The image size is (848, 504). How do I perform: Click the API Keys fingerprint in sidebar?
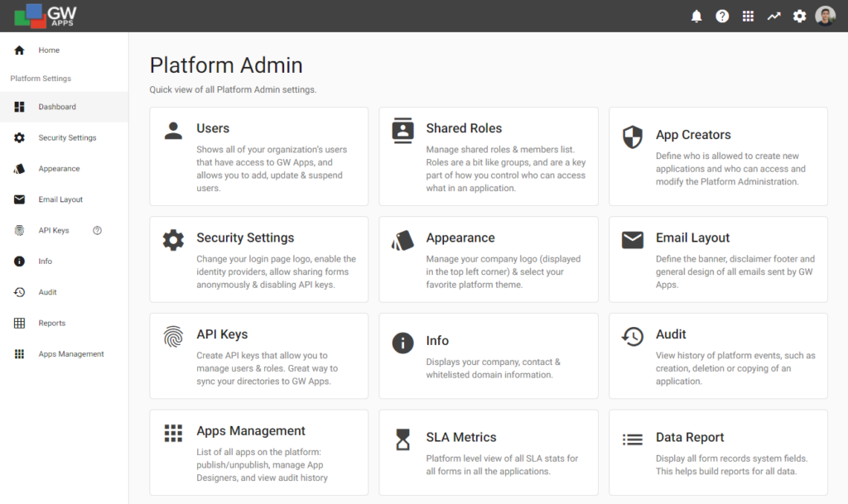pos(20,230)
